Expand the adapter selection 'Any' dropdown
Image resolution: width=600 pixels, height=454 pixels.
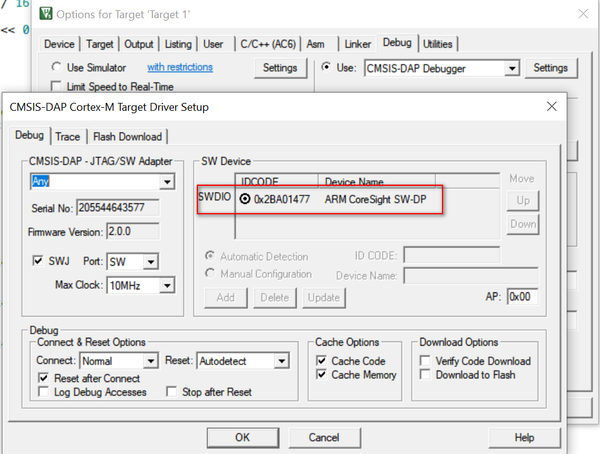(x=167, y=181)
